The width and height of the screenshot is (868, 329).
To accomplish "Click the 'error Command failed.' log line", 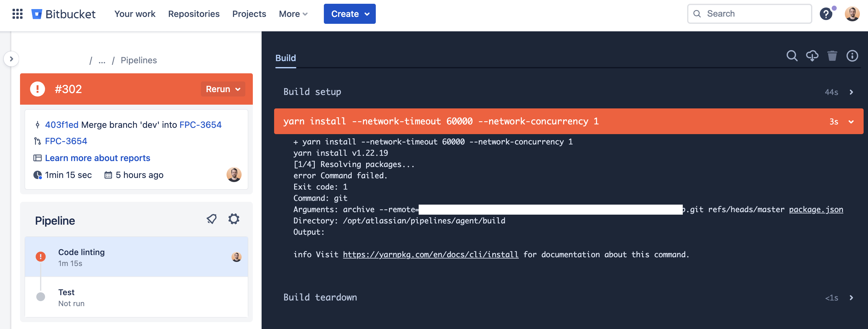I will coord(340,176).
